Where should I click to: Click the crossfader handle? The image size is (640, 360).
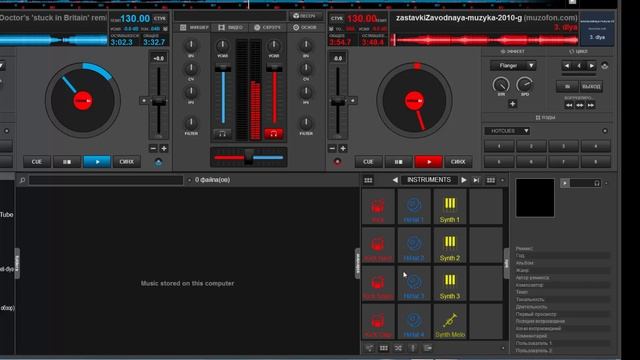[x=249, y=157]
